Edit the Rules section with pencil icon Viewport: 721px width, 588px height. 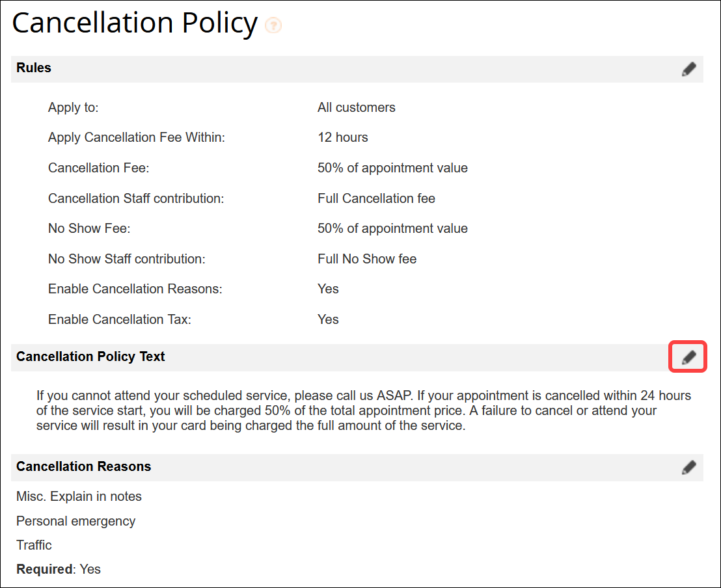(x=688, y=70)
